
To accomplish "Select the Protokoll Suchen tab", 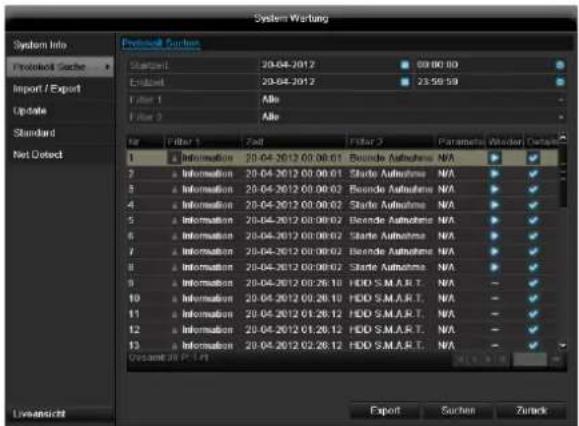I will (x=161, y=44).
